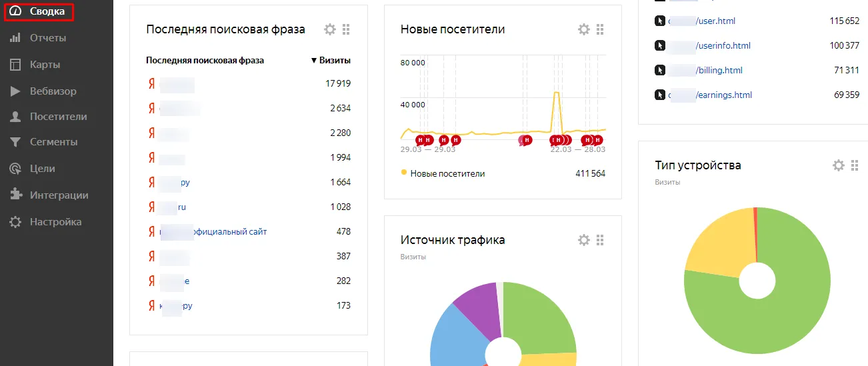Open search phrase link with 1 664 visits
Image resolution: width=868 pixels, height=366 pixels.
(x=175, y=182)
